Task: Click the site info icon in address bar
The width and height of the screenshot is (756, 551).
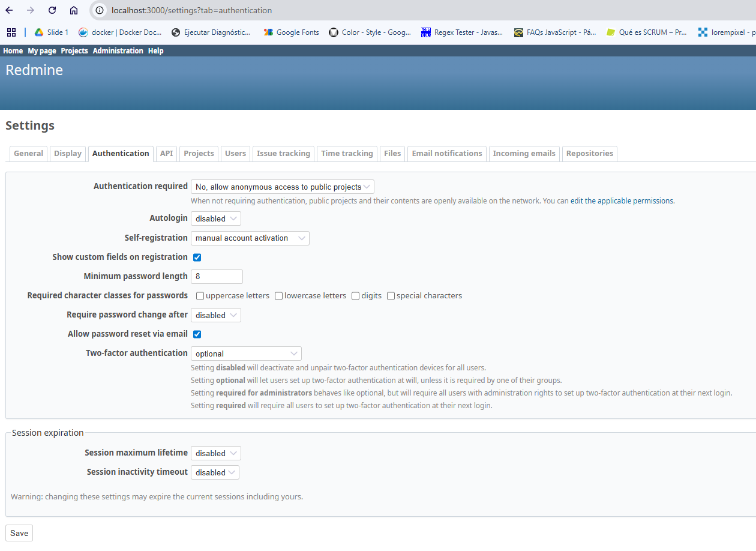Action: click(100, 10)
